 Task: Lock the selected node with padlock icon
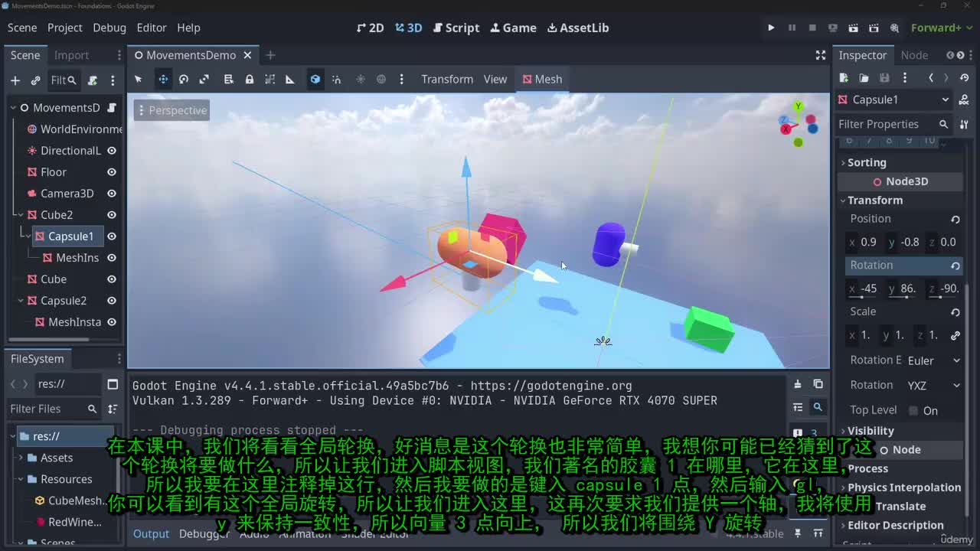249,79
